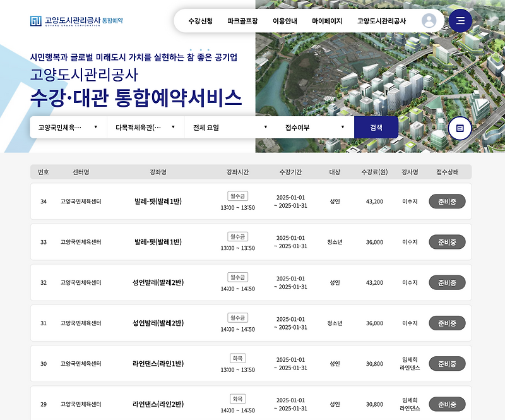The height and width of the screenshot is (420, 505).
Task: Open the user profile icon at top right
Action: 429,20
